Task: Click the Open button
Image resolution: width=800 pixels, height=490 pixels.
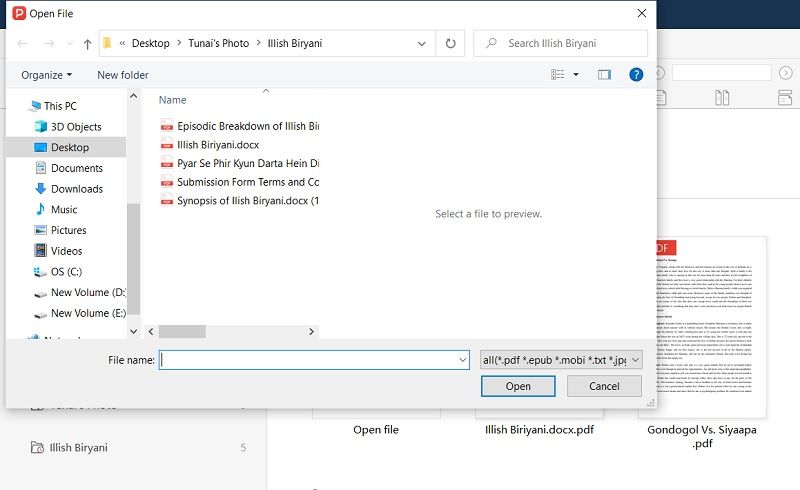Action: point(518,386)
